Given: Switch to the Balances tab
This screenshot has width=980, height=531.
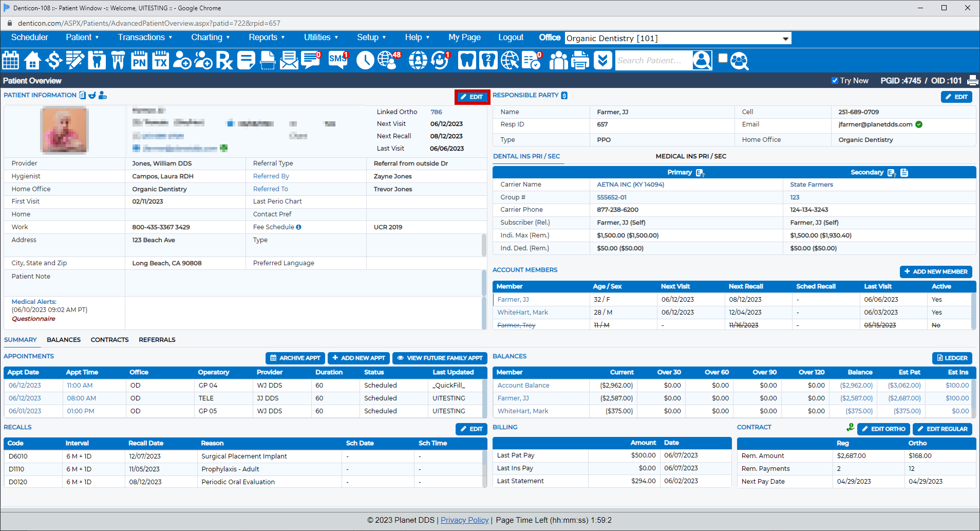Looking at the screenshot, I should 64,340.
